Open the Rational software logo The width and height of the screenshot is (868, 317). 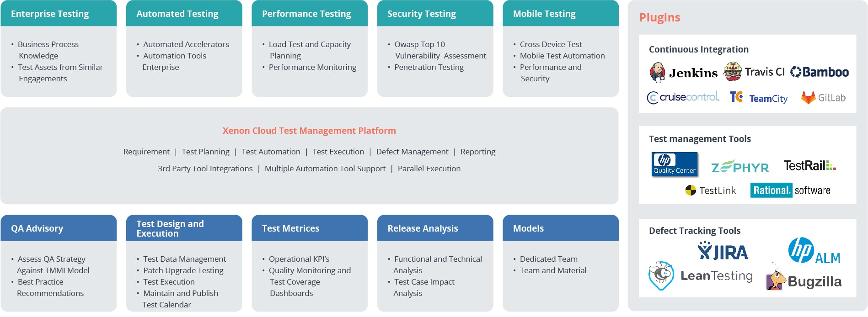790,190
